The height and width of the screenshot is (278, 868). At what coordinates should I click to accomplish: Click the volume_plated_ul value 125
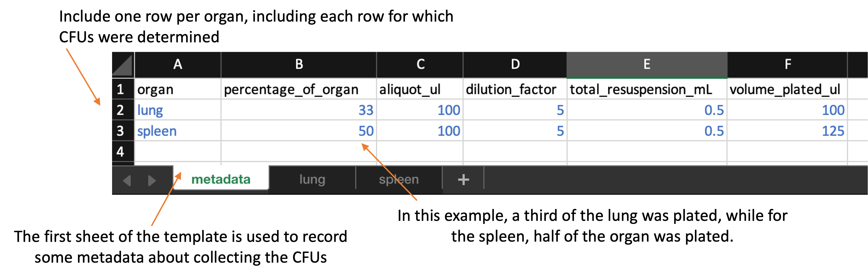tap(787, 131)
